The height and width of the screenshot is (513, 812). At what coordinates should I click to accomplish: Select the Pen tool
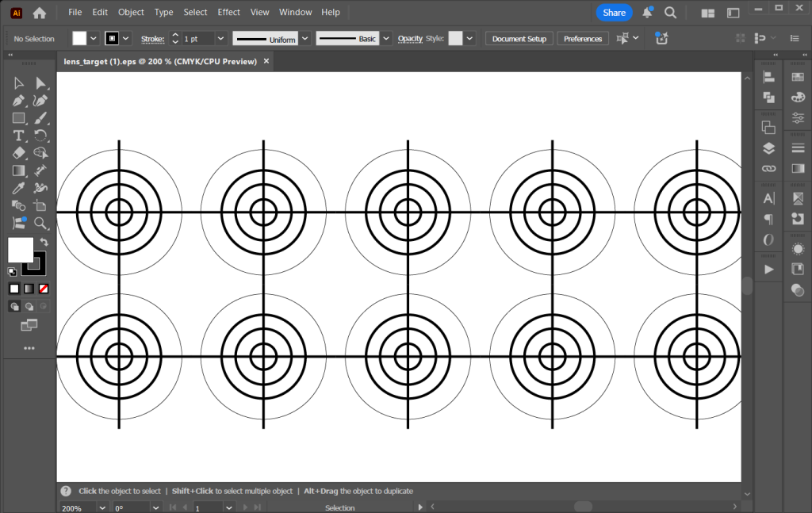pos(17,101)
